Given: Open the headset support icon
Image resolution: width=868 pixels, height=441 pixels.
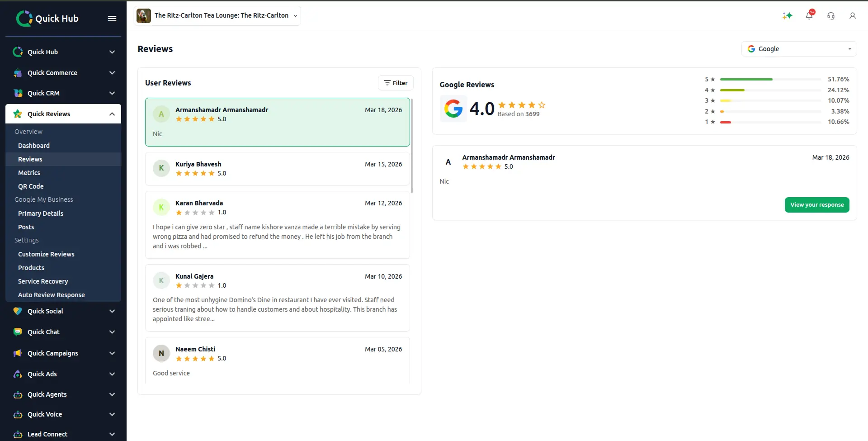Looking at the screenshot, I should tap(831, 16).
